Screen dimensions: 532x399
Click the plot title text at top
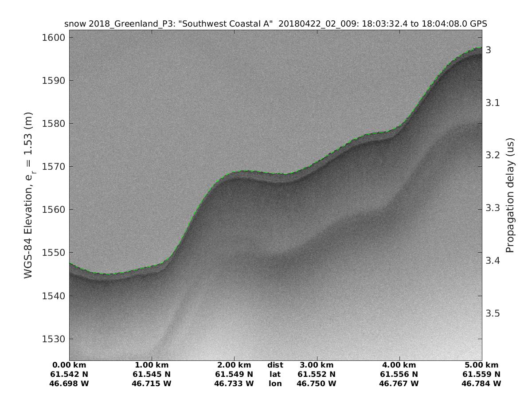click(x=276, y=24)
